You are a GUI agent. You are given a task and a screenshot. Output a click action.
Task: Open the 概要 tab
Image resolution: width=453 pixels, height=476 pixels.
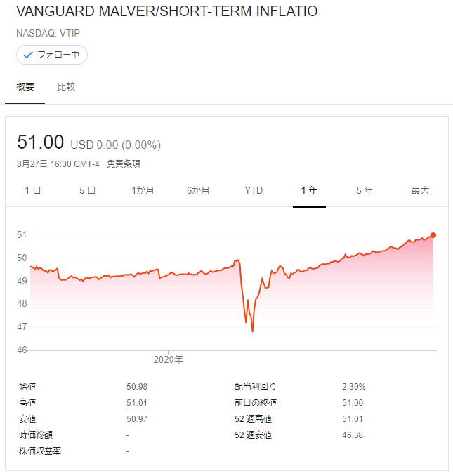25,87
